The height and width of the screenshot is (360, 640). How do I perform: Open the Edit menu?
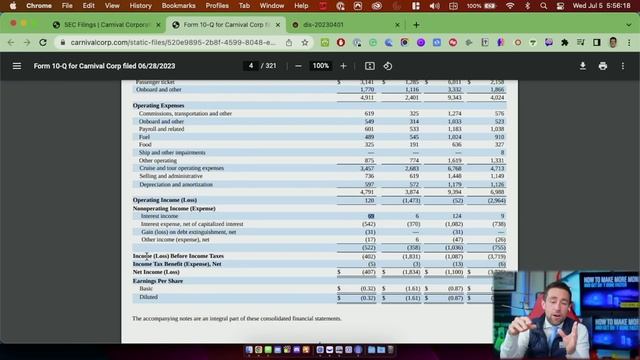89,6
